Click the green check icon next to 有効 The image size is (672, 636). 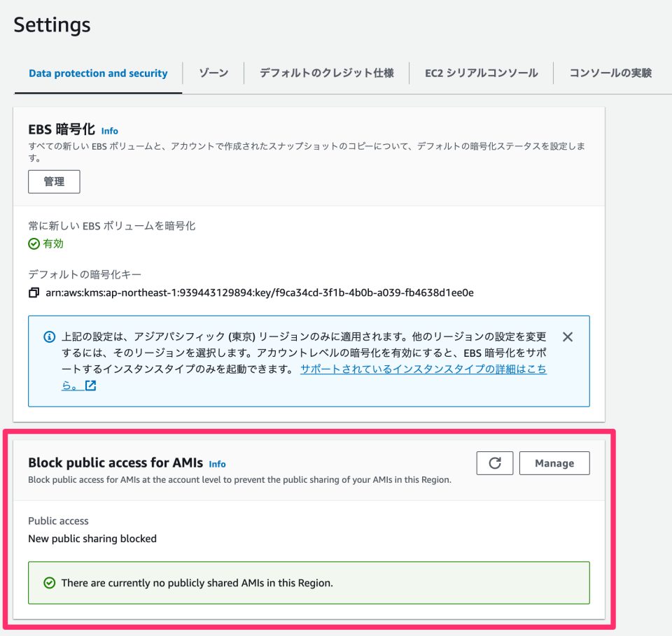click(33, 244)
